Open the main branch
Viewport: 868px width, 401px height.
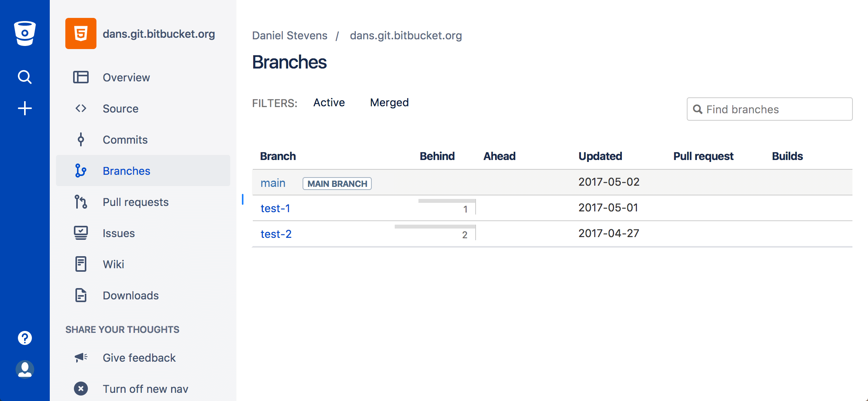(x=273, y=183)
